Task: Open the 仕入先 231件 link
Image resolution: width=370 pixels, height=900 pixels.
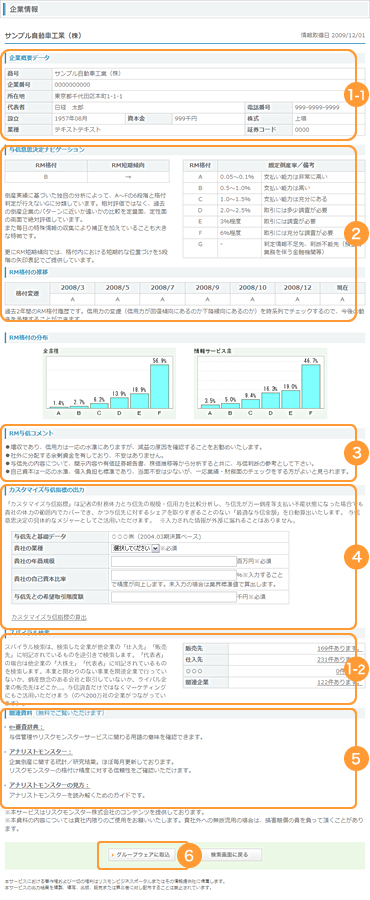Action: pos(341,660)
